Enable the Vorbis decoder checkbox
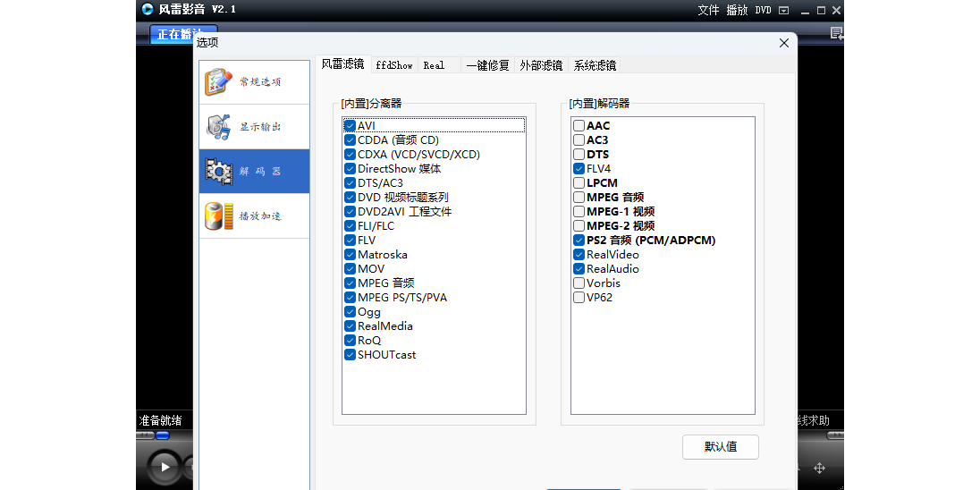 pyautogui.click(x=579, y=283)
